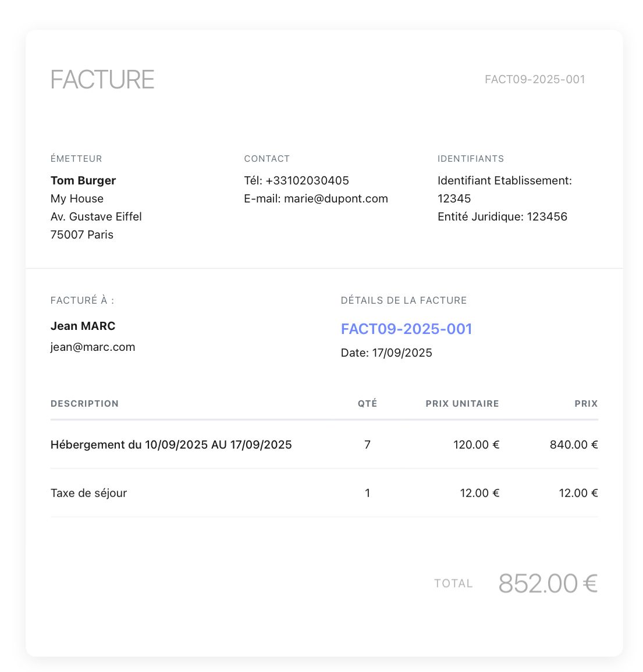Image resolution: width=643 pixels, height=672 pixels.
Task: Click the QTÉ column header
Action: (x=367, y=404)
